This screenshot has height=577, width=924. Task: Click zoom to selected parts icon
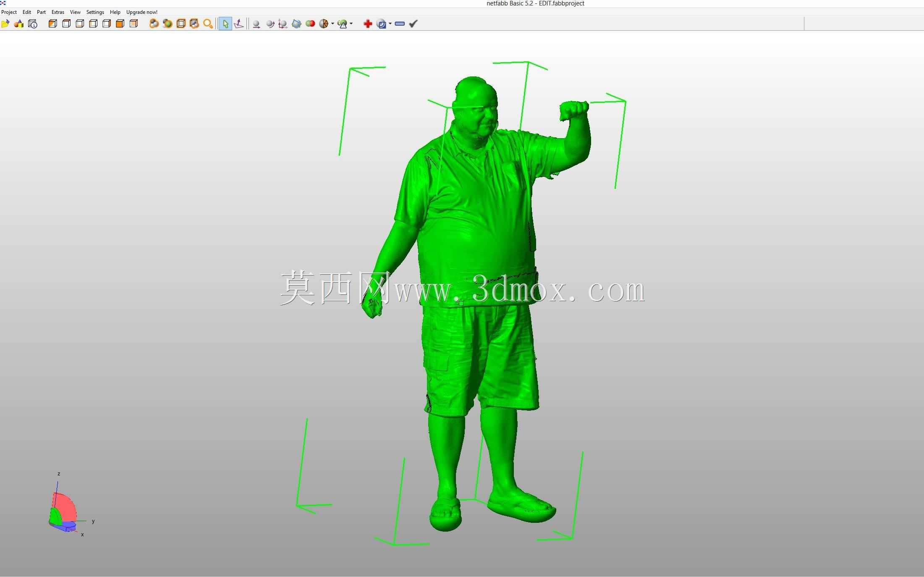click(168, 24)
